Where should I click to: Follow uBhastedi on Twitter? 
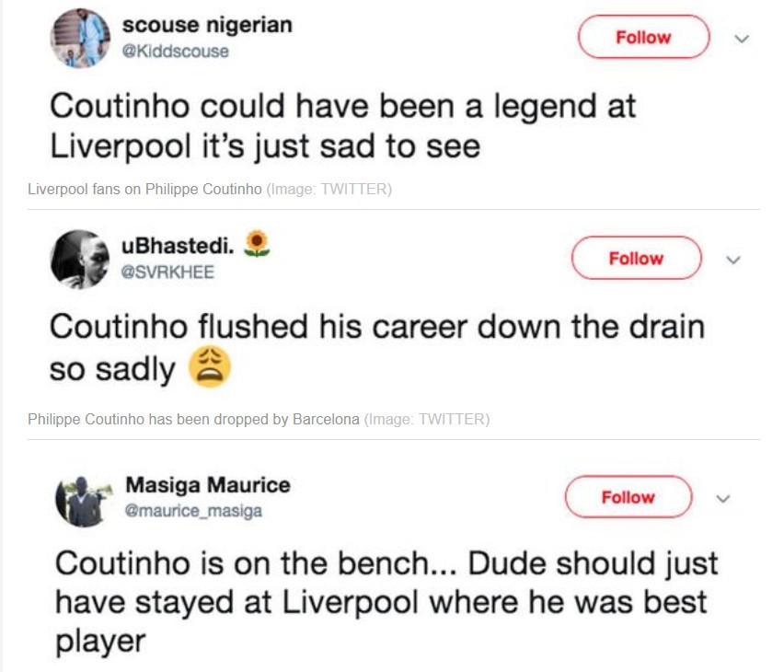[x=636, y=258]
